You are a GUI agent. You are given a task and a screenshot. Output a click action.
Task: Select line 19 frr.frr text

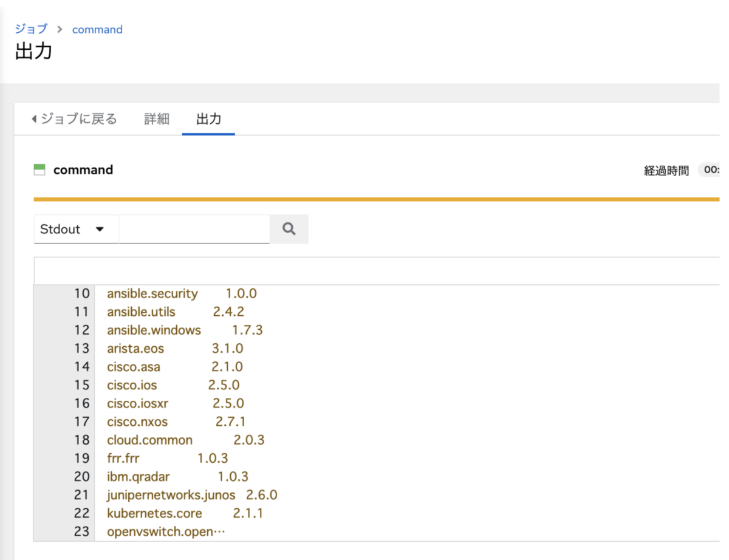[123, 458]
